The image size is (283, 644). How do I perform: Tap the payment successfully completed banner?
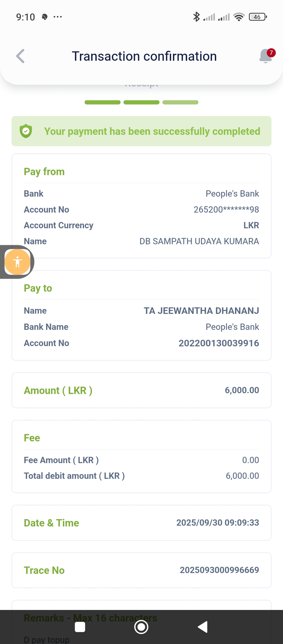[x=141, y=131]
